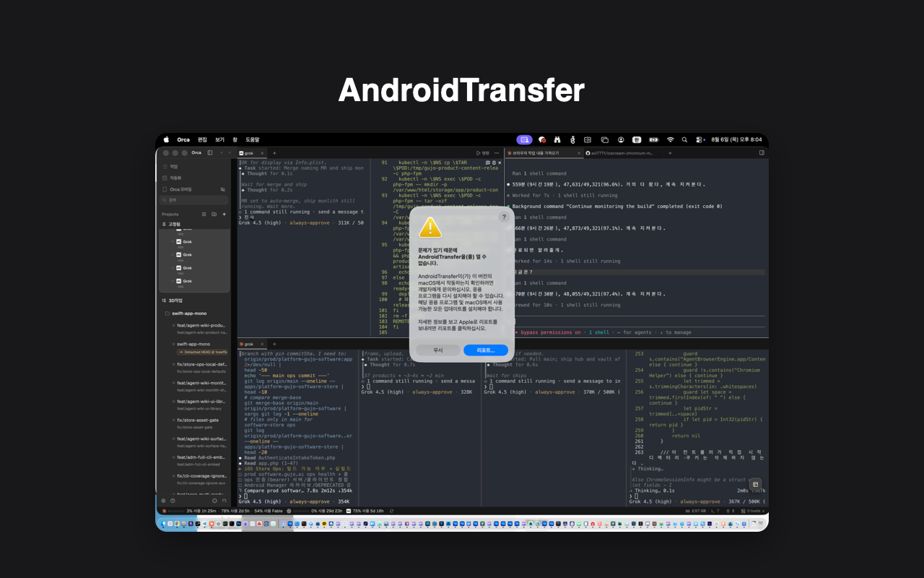924x578 pixels.
Task: Open the Apple menu
Action: 166,139
